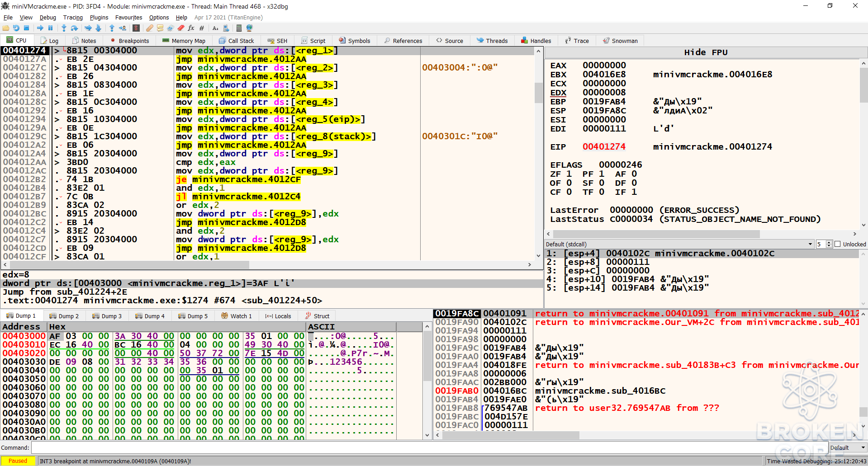Click the Run arrow toolbar icon

point(40,28)
